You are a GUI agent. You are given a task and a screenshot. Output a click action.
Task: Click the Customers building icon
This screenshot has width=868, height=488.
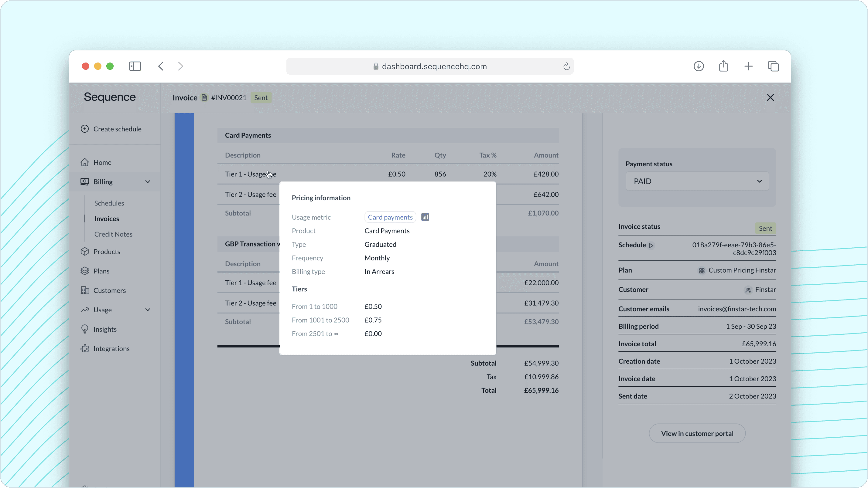[x=84, y=290]
